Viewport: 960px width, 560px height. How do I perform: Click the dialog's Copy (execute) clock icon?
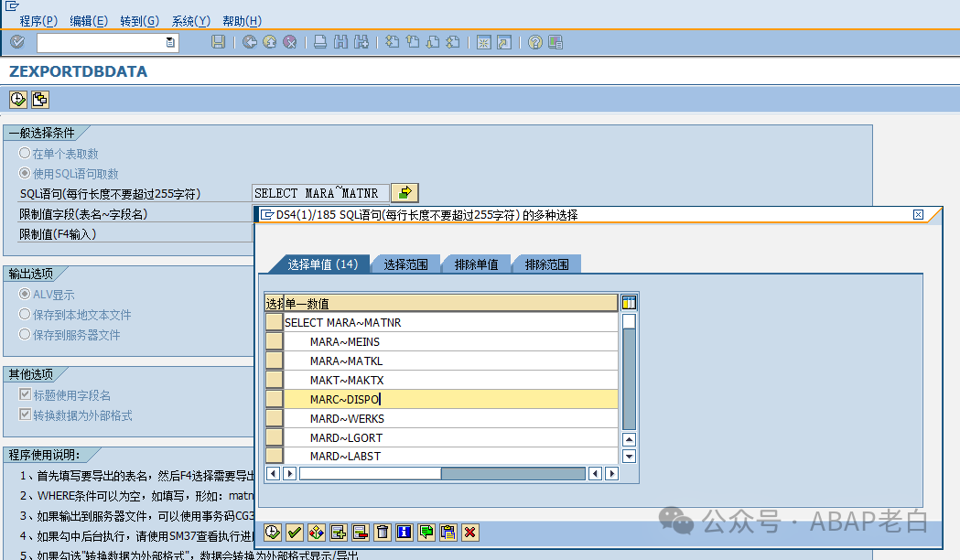[273, 533]
